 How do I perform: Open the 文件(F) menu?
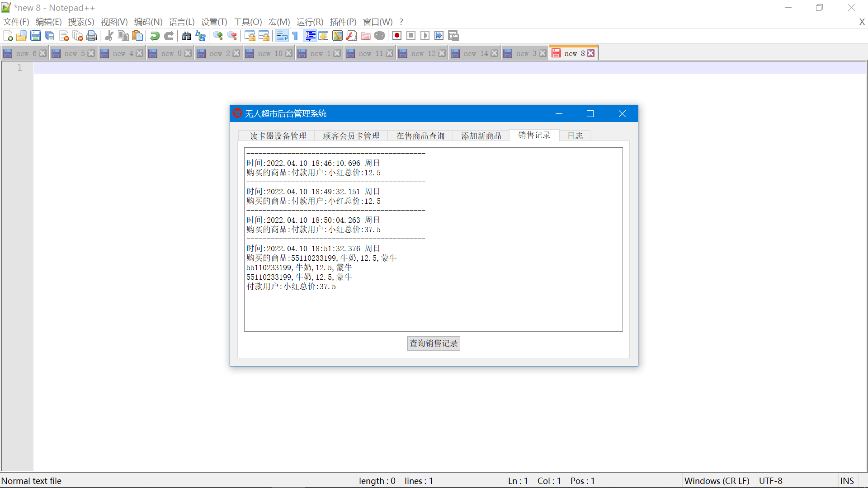pos(16,22)
